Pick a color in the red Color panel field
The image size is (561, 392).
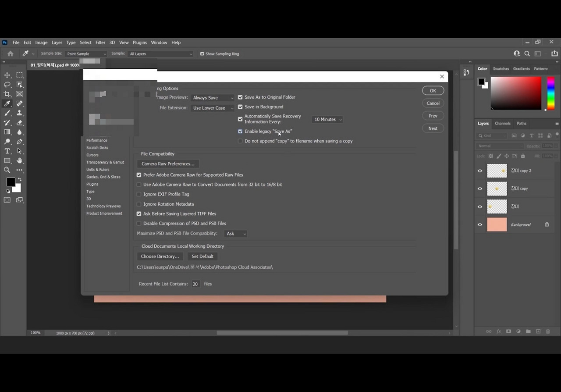(x=516, y=93)
